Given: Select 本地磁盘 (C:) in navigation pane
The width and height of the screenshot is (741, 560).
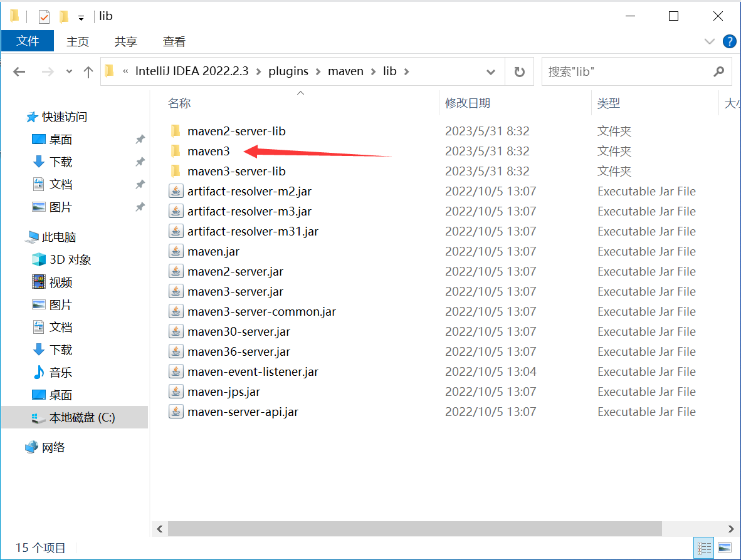Looking at the screenshot, I should [x=81, y=417].
